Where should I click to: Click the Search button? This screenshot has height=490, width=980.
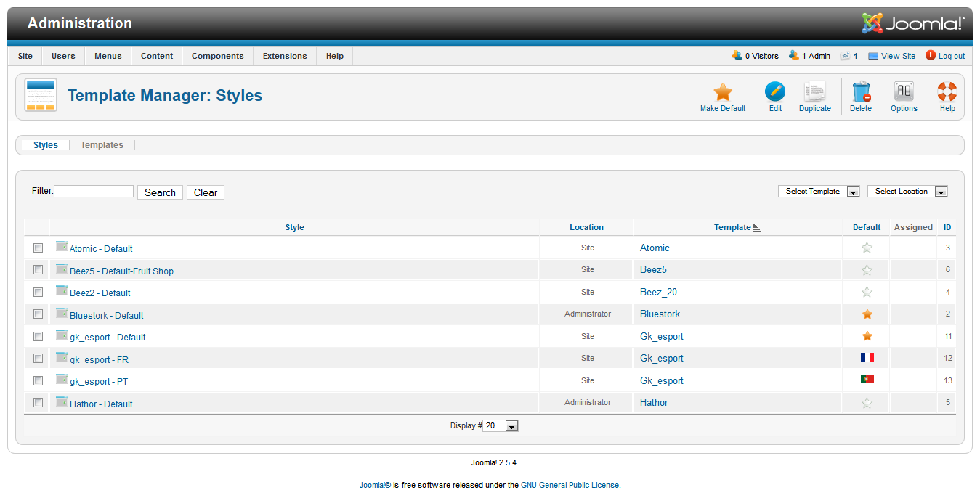pyautogui.click(x=160, y=192)
